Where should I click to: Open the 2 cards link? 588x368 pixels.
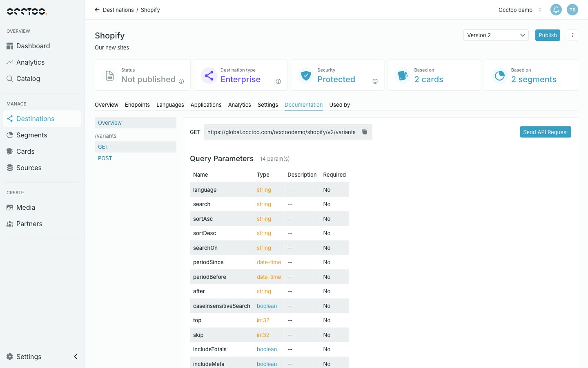pyautogui.click(x=429, y=79)
